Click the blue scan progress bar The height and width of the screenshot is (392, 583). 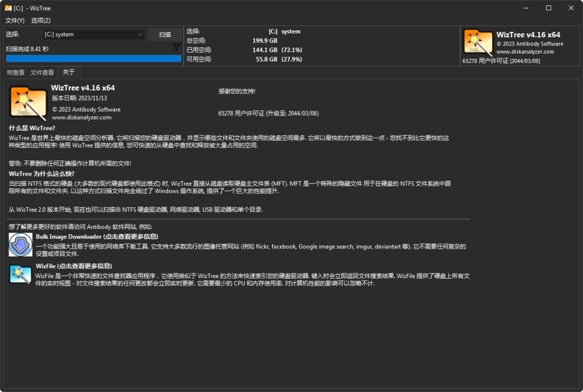(94, 58)
